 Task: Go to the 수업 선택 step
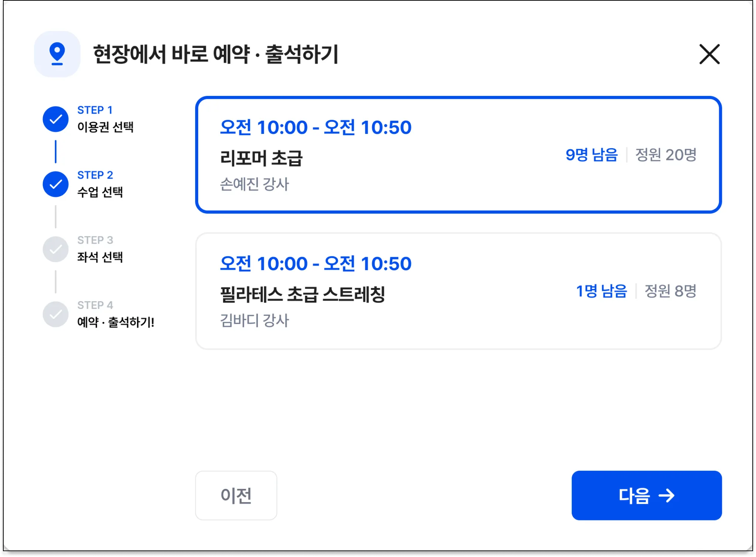tap(100, 192)
